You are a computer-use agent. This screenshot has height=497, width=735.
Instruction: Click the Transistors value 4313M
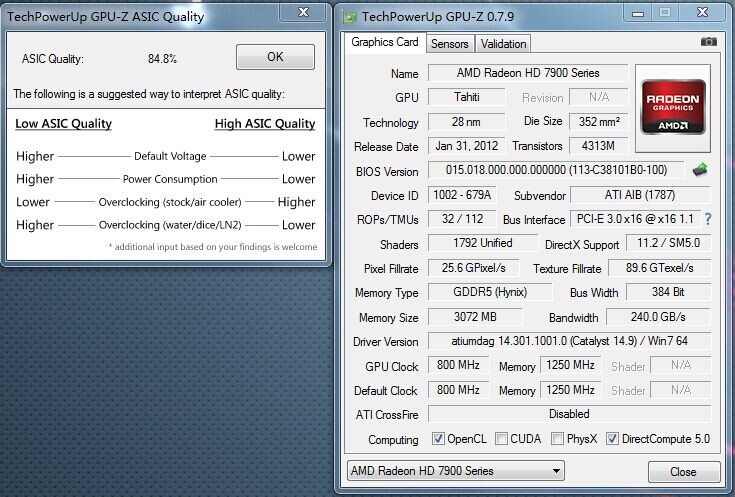click(x=599, y=146)
